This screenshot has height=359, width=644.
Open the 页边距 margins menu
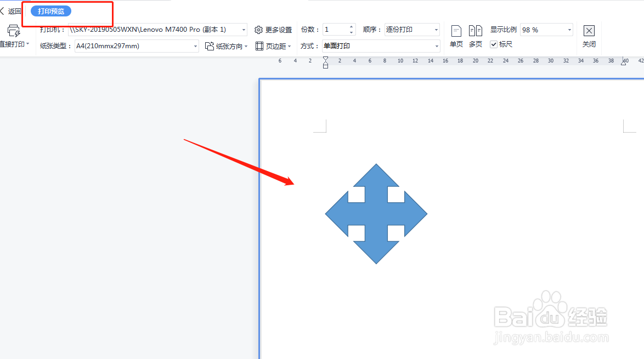point(273,47)
